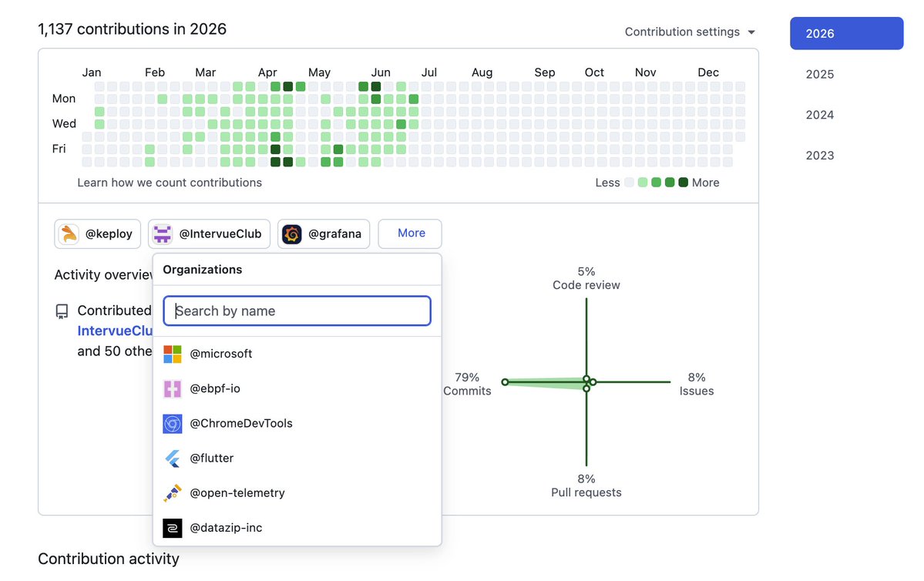
Task: Click the flutter logo icon
Action: (172, 458)
